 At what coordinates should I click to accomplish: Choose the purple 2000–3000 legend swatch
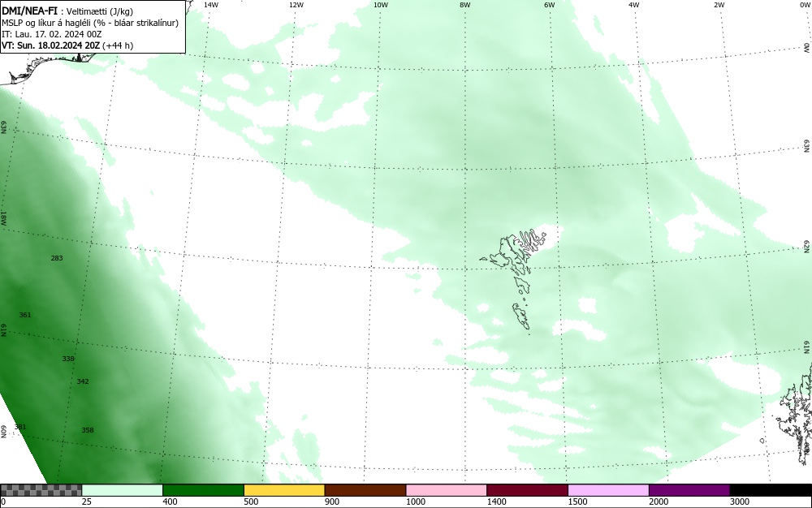(x=689, y=490)
